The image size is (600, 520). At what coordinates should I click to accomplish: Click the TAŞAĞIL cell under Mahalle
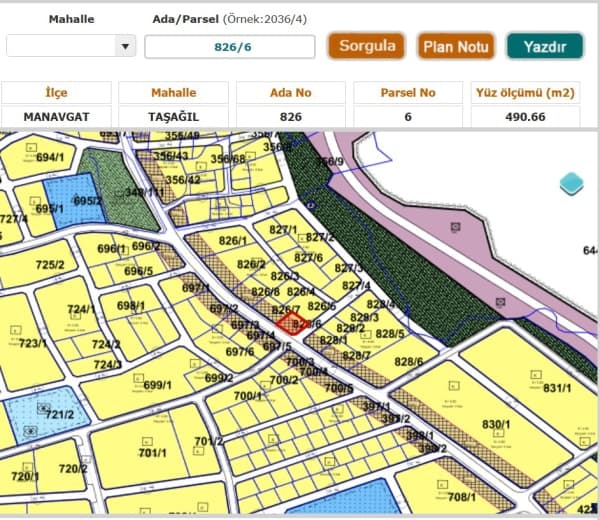(173, 117)
